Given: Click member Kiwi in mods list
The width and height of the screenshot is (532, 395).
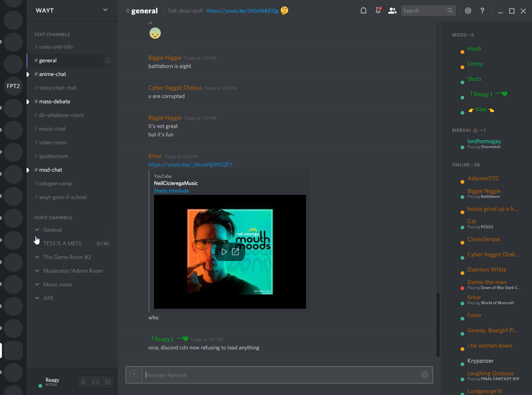Looking at the screenshot, I should [481, 109].
